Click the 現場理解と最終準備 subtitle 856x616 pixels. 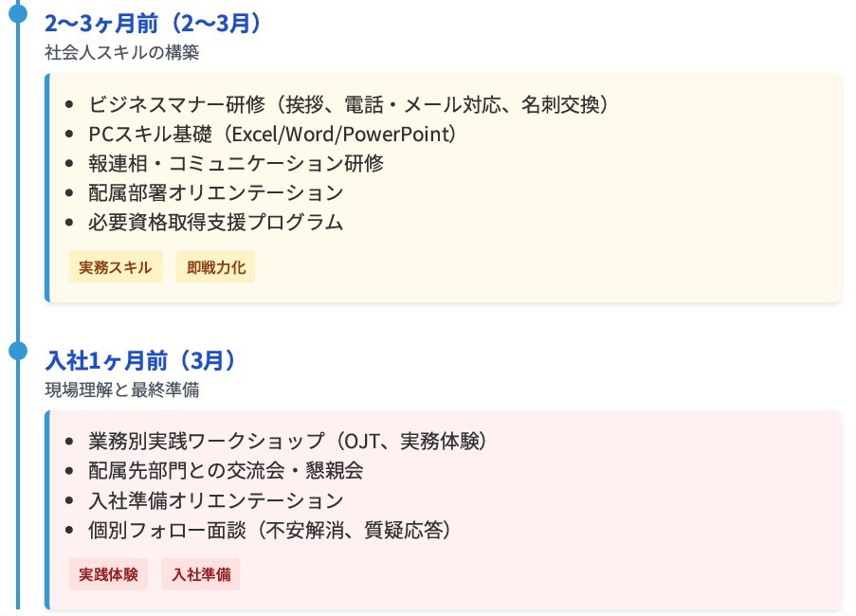point(121,390)
